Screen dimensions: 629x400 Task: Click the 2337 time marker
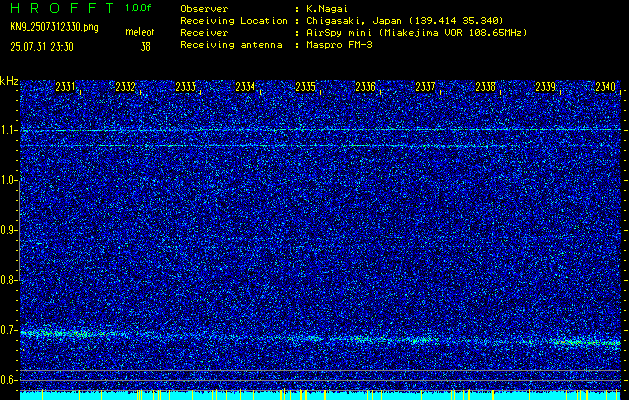point(425,87)
